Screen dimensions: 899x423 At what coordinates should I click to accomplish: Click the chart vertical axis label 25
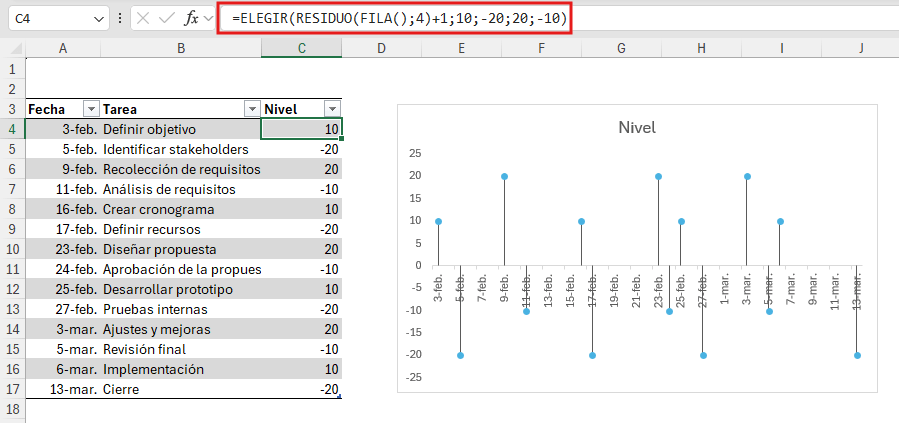tap(415, 153)
